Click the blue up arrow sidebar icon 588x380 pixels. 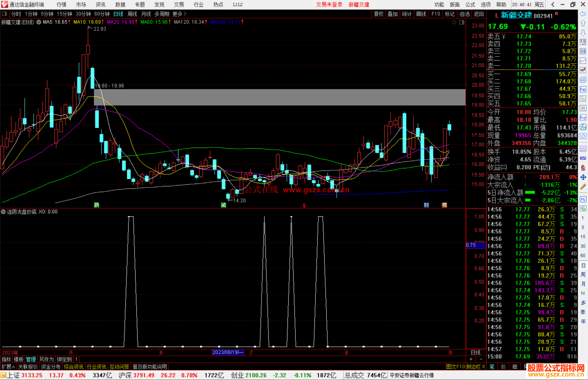pos(583,23)
